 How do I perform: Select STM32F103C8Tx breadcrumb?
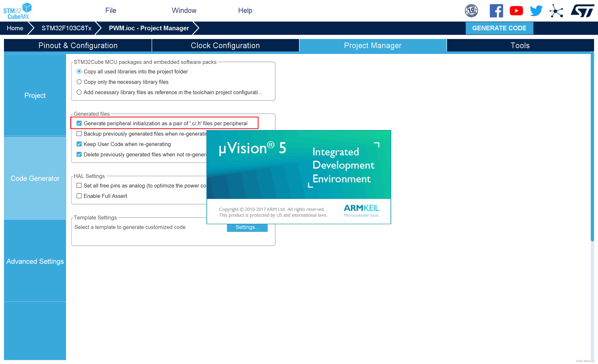[66, 28]
